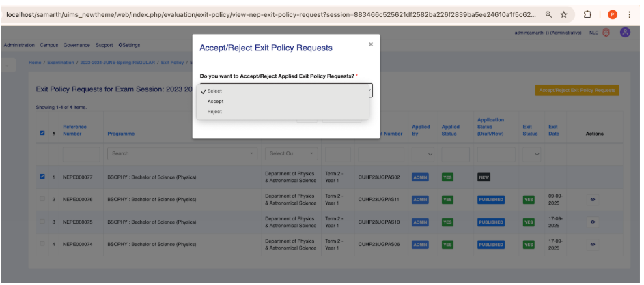Screen dimensions: 644x285
Task: View details for request NEPE000074 eye icon
Action: pyautogui.click(x=593, y=244)
